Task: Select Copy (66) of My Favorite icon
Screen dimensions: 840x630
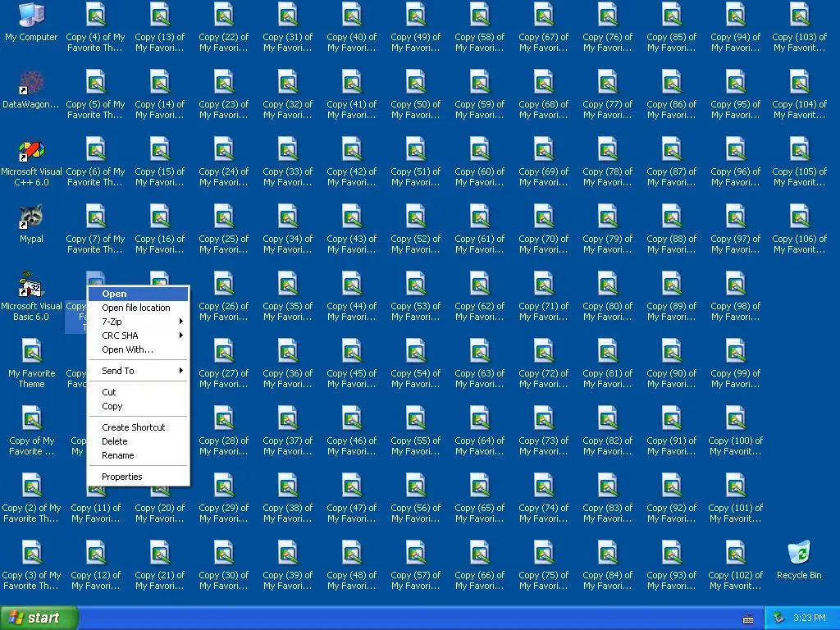Action: pos(479,554)
